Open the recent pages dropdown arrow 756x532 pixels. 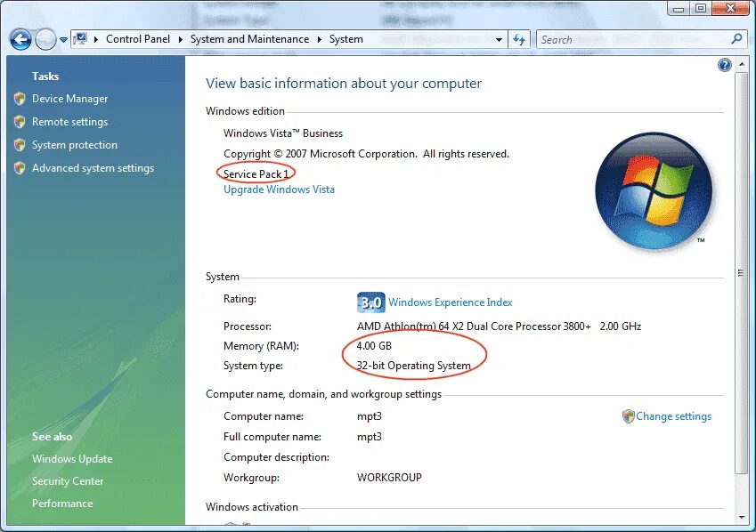63,40
